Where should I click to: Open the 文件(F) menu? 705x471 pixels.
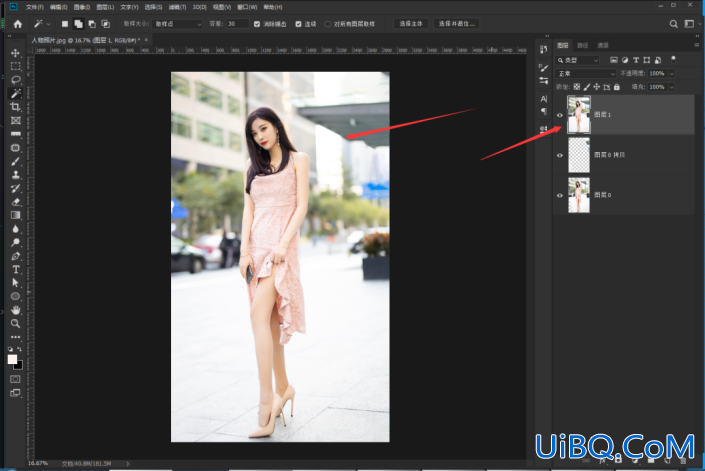click(x=35, y=7)
